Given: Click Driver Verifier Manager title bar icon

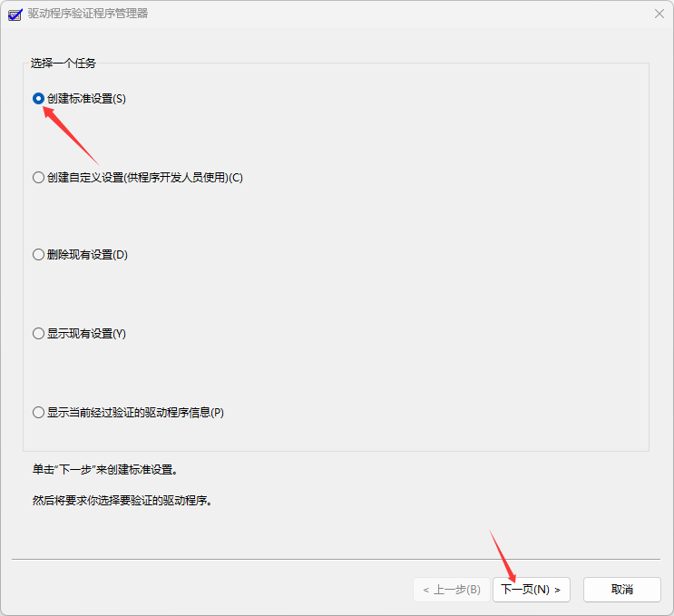Looking at the screenshot, I should click(x=15, y=15).
